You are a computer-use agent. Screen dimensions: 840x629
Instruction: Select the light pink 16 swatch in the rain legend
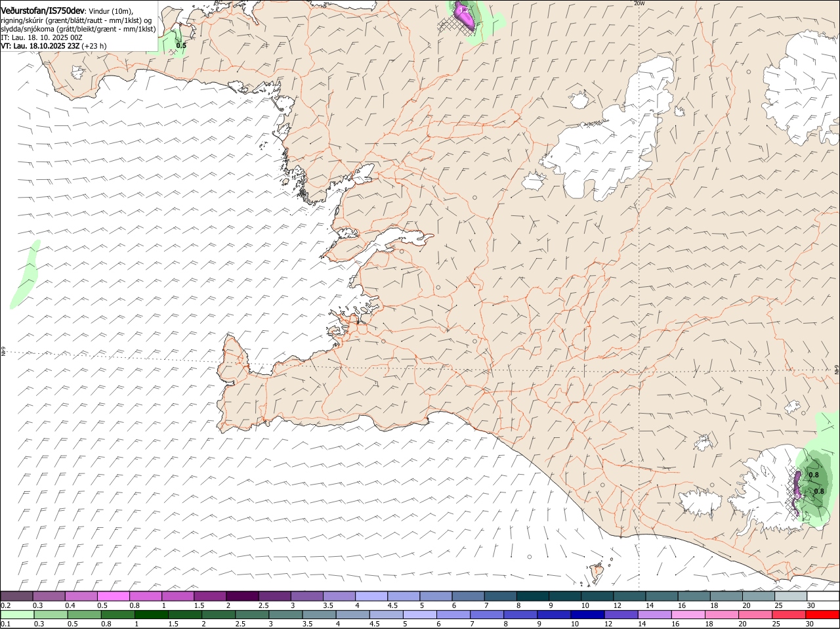pyautogui.click(x=688, y=615)
